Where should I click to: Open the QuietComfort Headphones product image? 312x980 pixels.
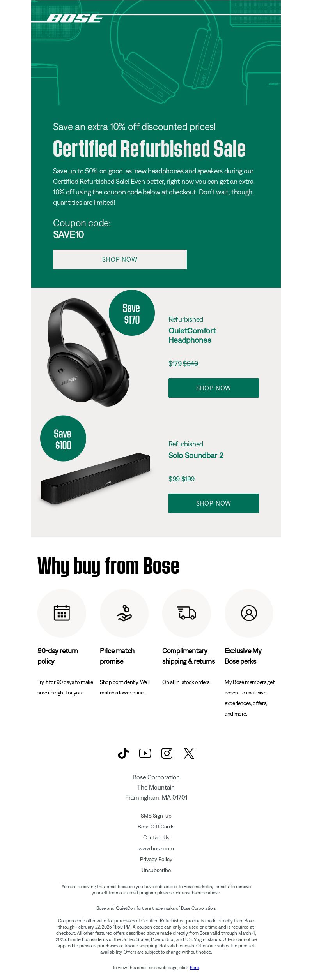[88, 353]
